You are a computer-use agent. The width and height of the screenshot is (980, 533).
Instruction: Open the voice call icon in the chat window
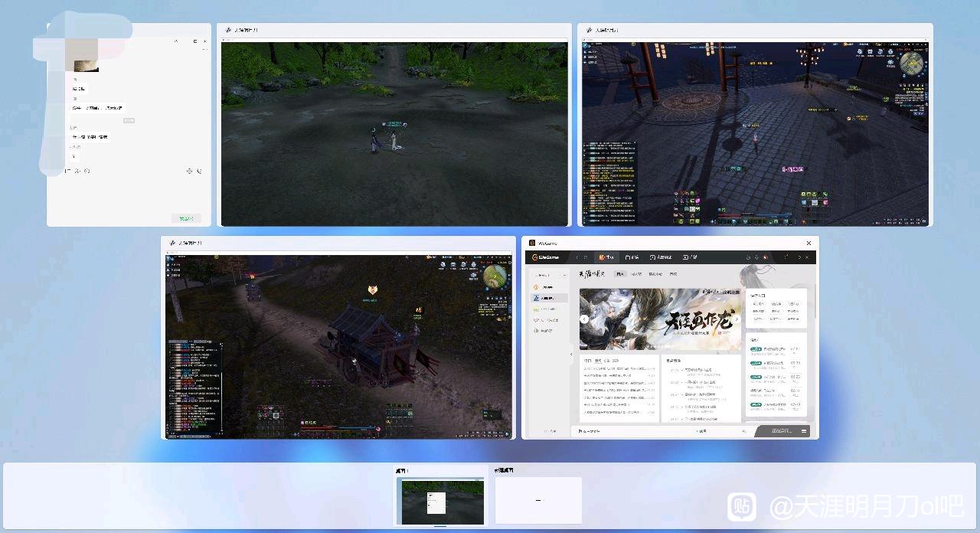click(199, 171)
